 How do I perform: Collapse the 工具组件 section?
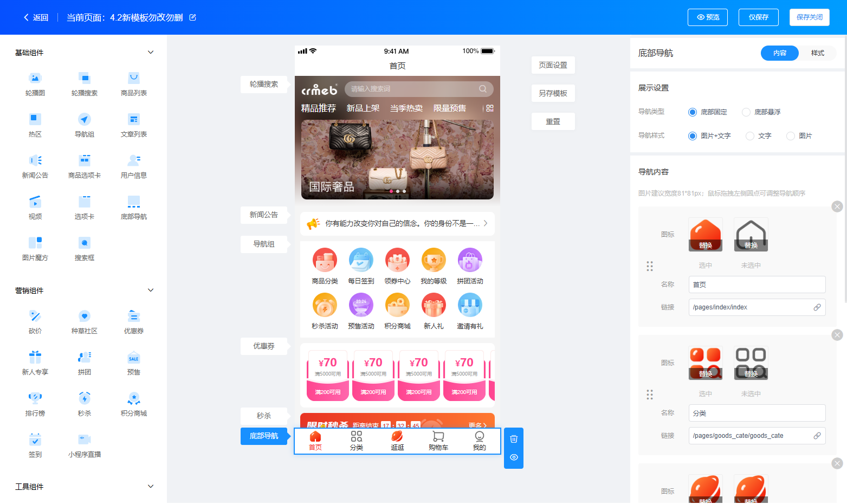[151, 487]
